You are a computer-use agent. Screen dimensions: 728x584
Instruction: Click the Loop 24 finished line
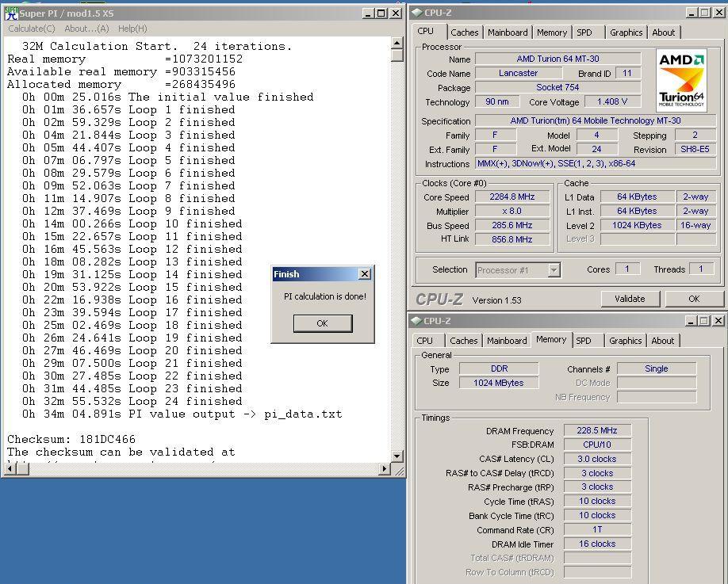click(132, 401)
